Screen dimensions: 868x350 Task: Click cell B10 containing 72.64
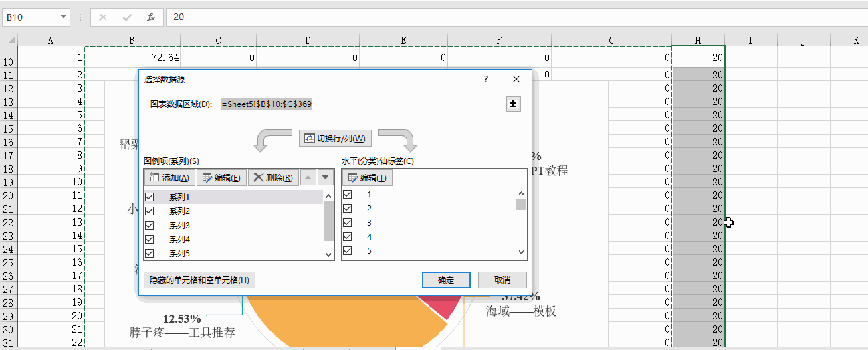[132, 58]
